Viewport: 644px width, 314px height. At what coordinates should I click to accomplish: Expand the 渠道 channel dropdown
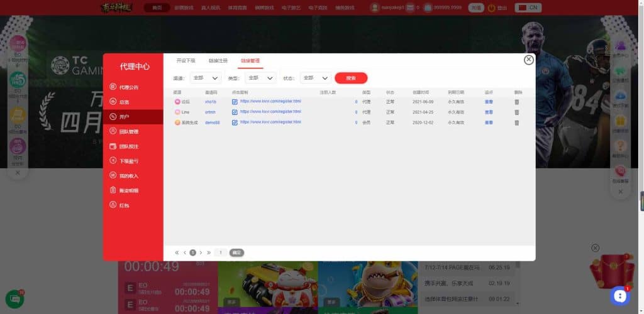coord(206,78)
